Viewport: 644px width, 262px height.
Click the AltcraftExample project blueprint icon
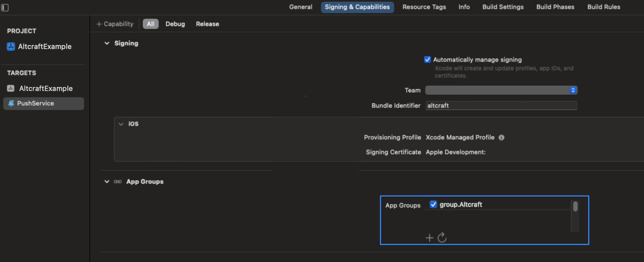pos(11,47)
